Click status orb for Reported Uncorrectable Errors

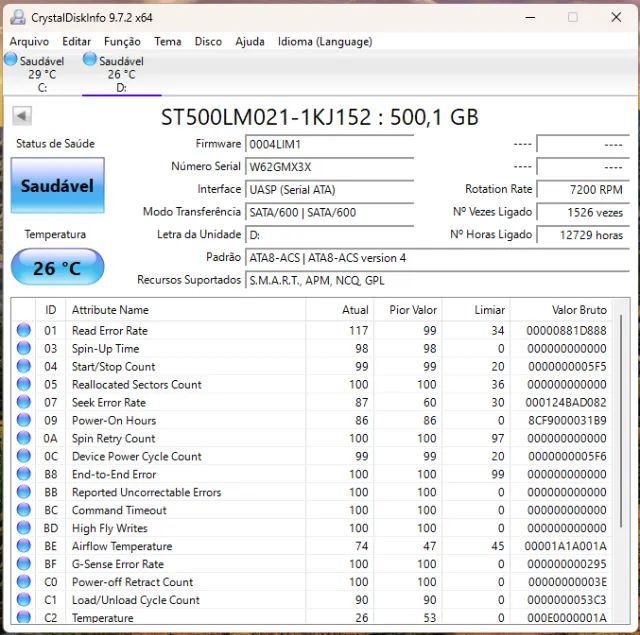tap(24, 492)
